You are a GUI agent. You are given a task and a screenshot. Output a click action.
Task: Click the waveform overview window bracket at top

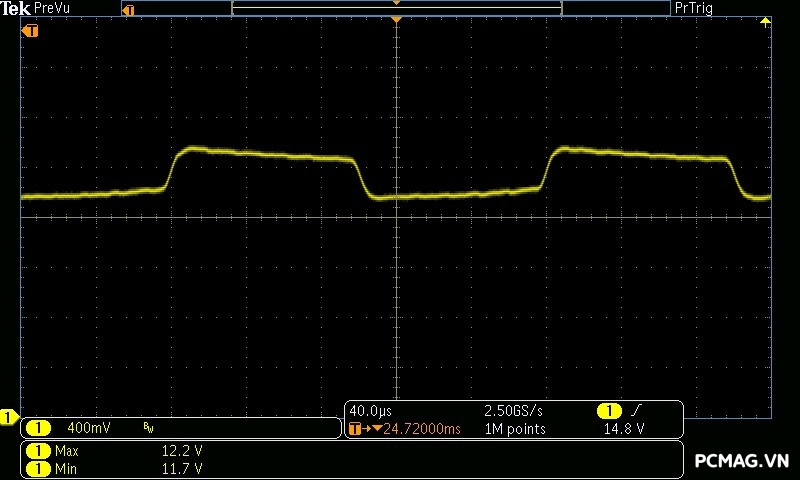(396, 9)
